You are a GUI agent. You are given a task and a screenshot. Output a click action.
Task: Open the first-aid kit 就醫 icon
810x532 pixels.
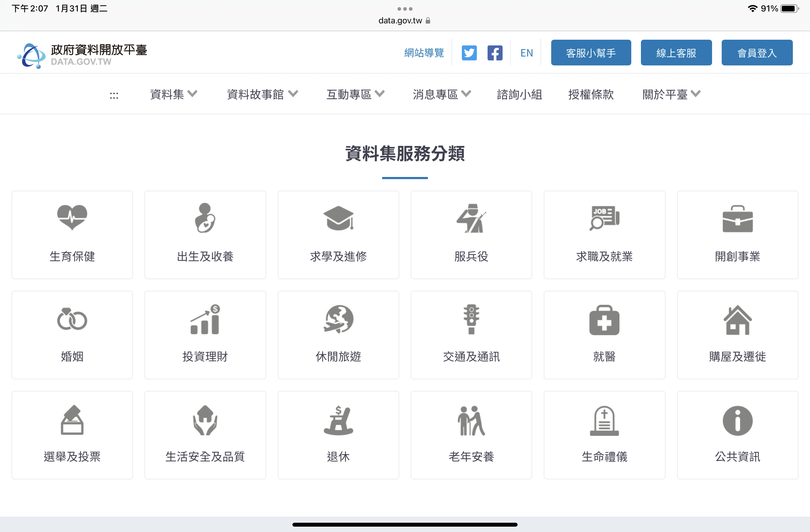click(604, 320)
